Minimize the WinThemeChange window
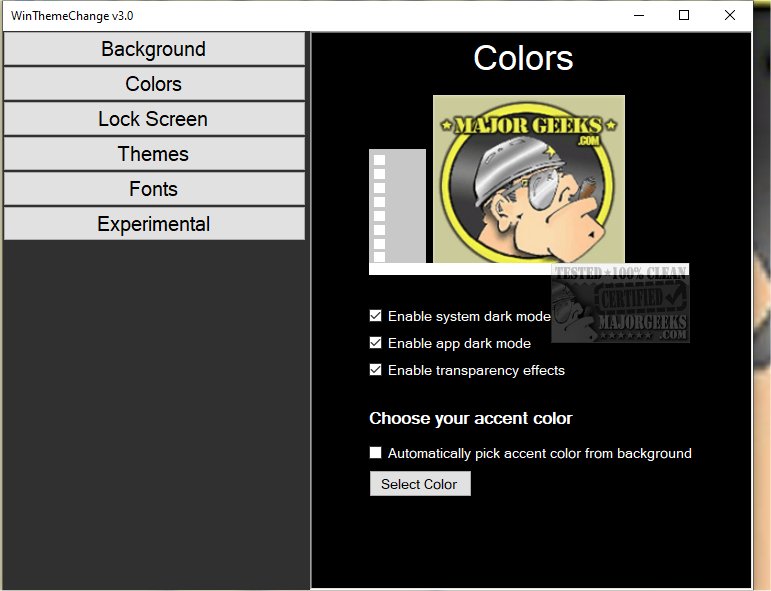Image resolution: width=771 pixels, height=591 pixels. tap(639, 16)
